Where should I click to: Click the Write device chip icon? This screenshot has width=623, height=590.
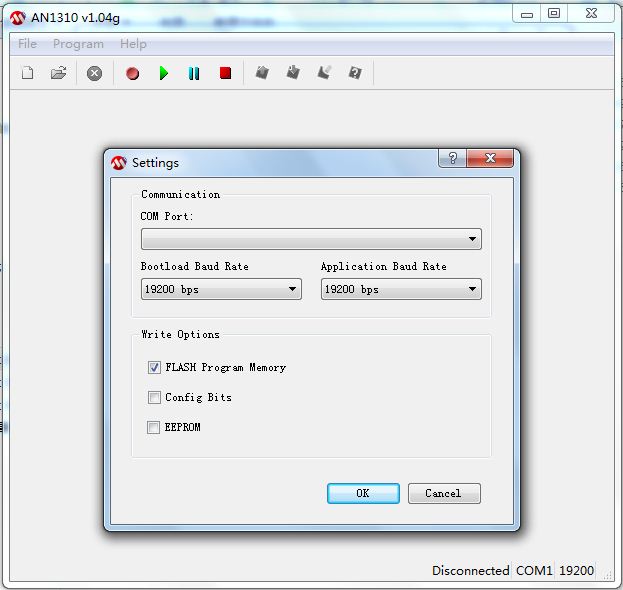tap(293, 72)
